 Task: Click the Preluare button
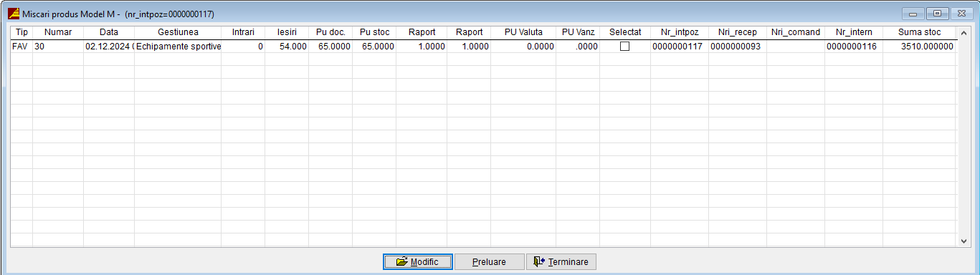[489, 262]
